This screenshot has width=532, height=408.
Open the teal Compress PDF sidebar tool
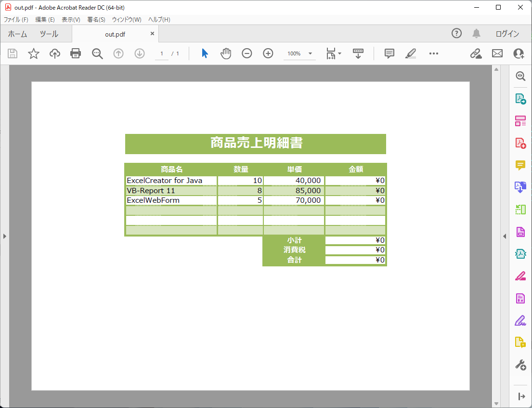point(520,254)
